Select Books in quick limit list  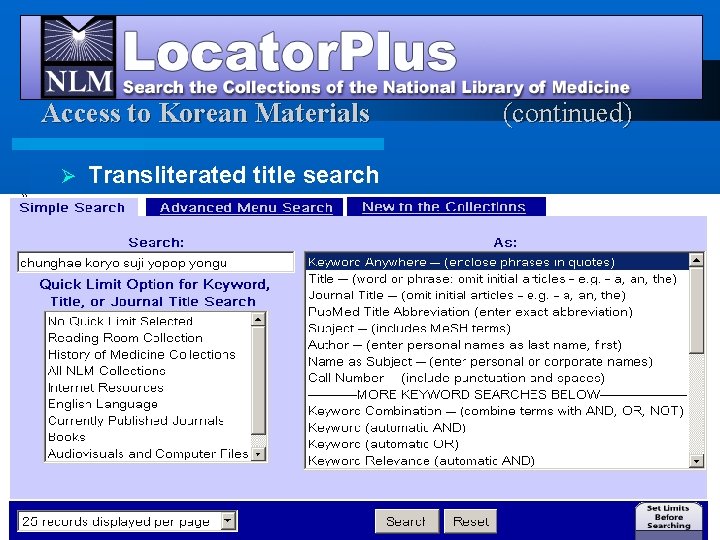[x=148, y=437]
